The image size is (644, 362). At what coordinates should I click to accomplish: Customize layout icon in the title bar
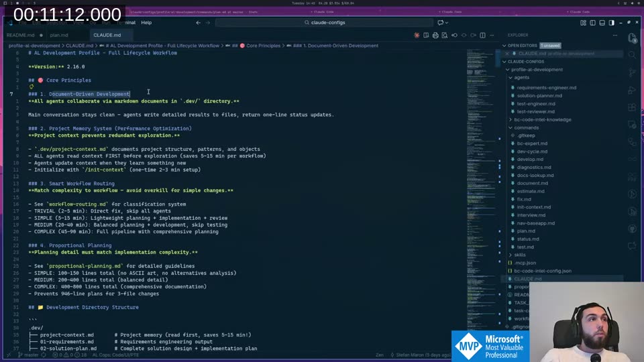pyautogui.click(x=583, y=23)
